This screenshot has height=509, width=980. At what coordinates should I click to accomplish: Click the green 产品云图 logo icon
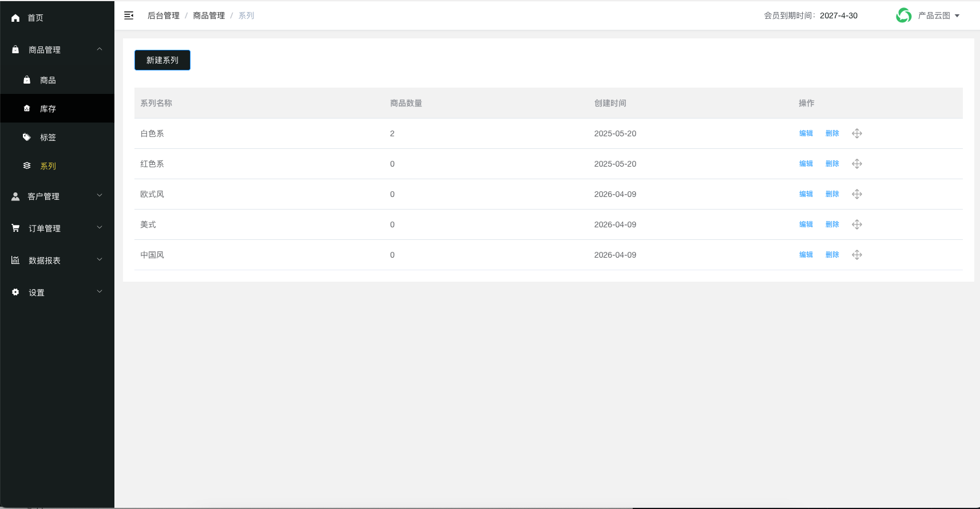[x=904, y=15]
